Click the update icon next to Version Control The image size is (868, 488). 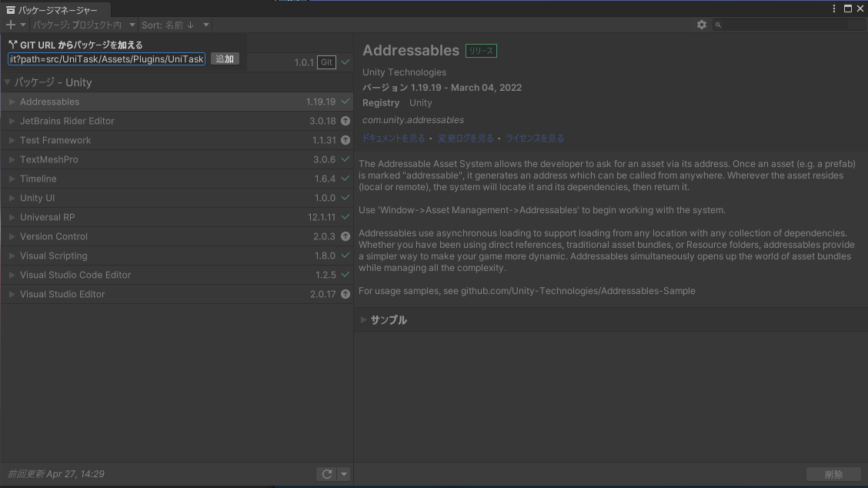345,236
